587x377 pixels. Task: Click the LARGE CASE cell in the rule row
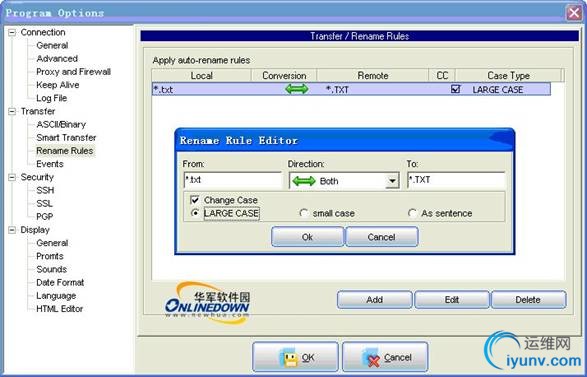[x=498, y=90]
